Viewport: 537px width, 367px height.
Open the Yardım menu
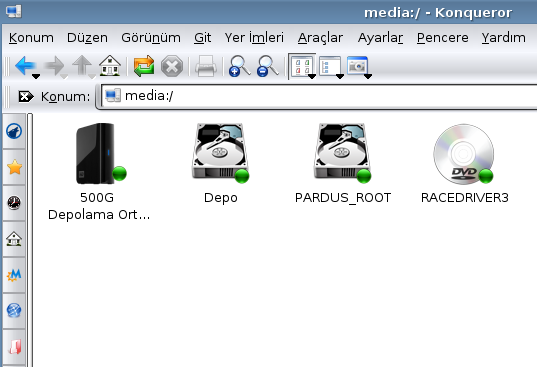[x=503, y=38]
